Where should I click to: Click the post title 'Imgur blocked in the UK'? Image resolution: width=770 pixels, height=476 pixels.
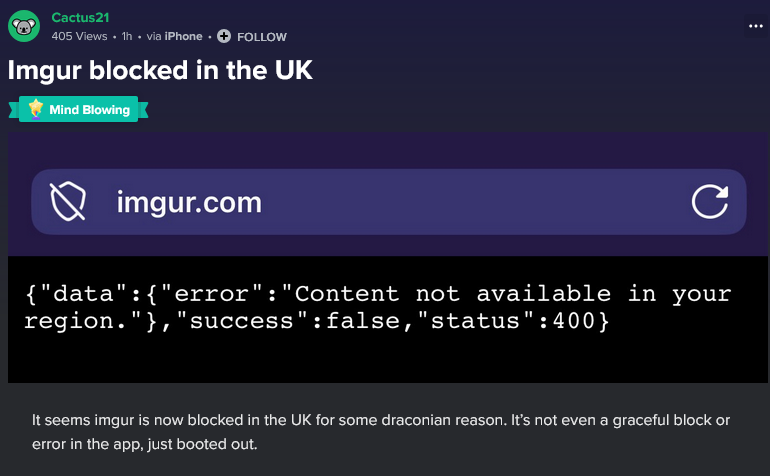click(160, 70)
